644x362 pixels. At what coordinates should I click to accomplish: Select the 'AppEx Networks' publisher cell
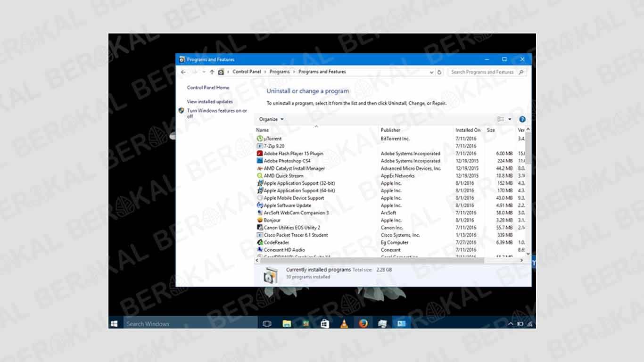397,176
